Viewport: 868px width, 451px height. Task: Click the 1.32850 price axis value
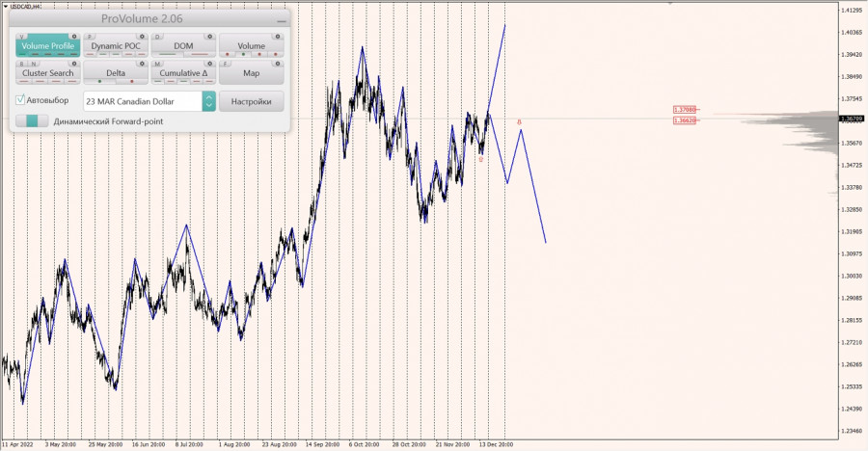point(852,209)
